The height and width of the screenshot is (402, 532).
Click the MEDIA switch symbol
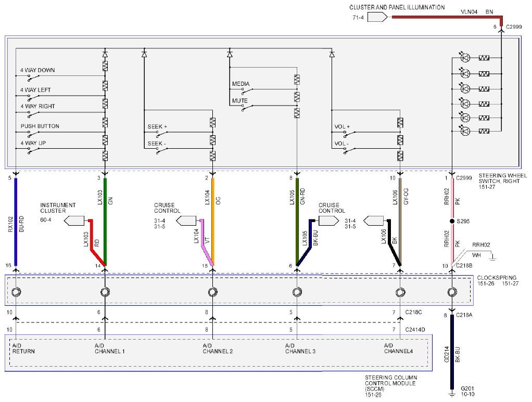tap(247, 92)
